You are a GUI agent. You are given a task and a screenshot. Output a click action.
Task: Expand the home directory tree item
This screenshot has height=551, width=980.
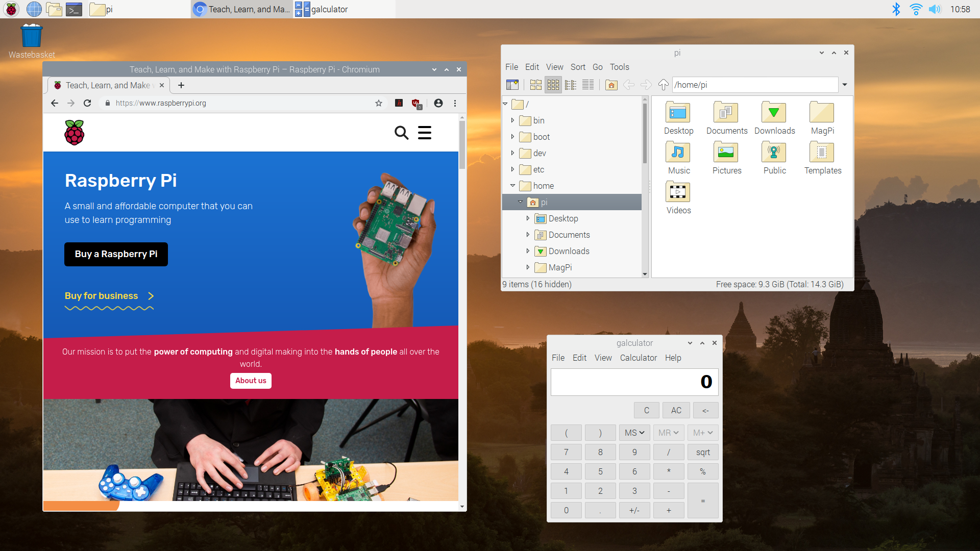click(x=513, y=186)
